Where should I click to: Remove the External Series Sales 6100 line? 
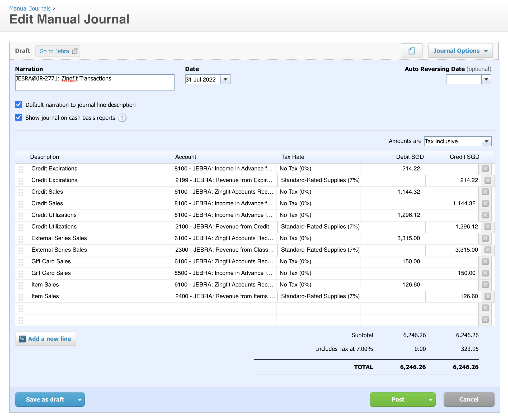[x=485, y=238]
